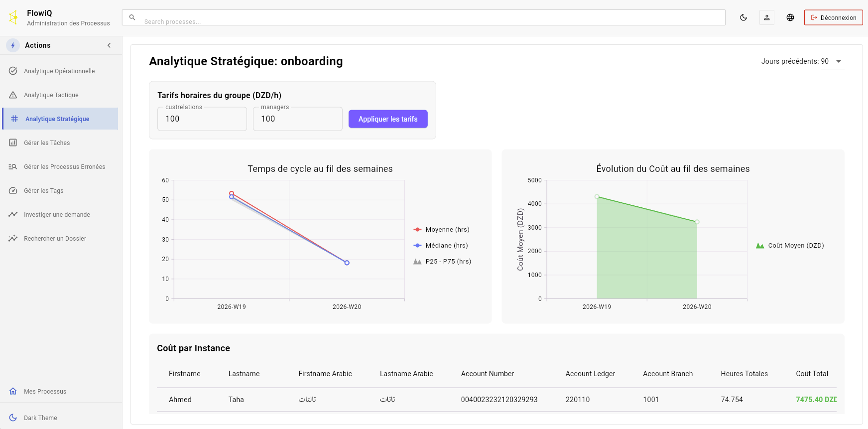Click the Analytique Tactique warning icon

pyautogui.click(x=13, y=95)
